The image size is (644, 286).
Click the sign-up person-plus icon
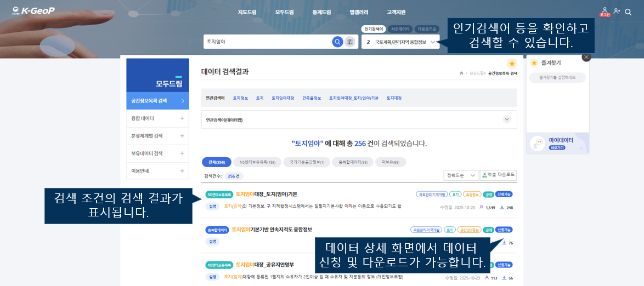click(617, 12)
